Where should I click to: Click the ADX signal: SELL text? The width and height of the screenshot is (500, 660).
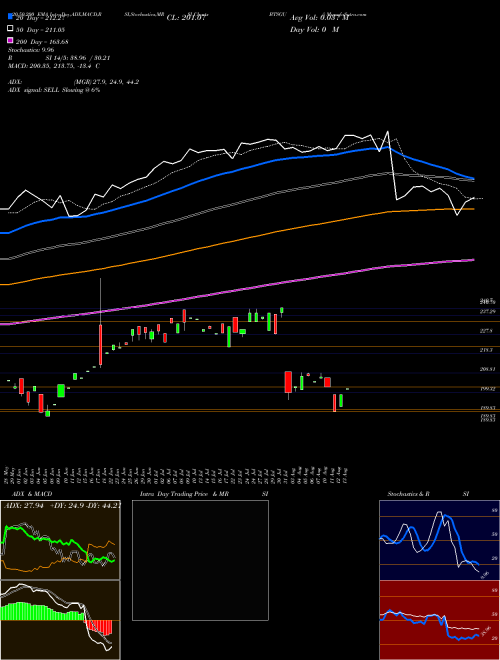click(54, 90)
